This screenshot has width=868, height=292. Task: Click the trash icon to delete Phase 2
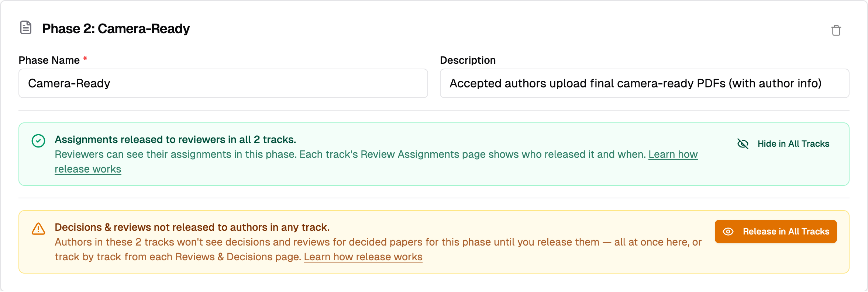[836, 30]
